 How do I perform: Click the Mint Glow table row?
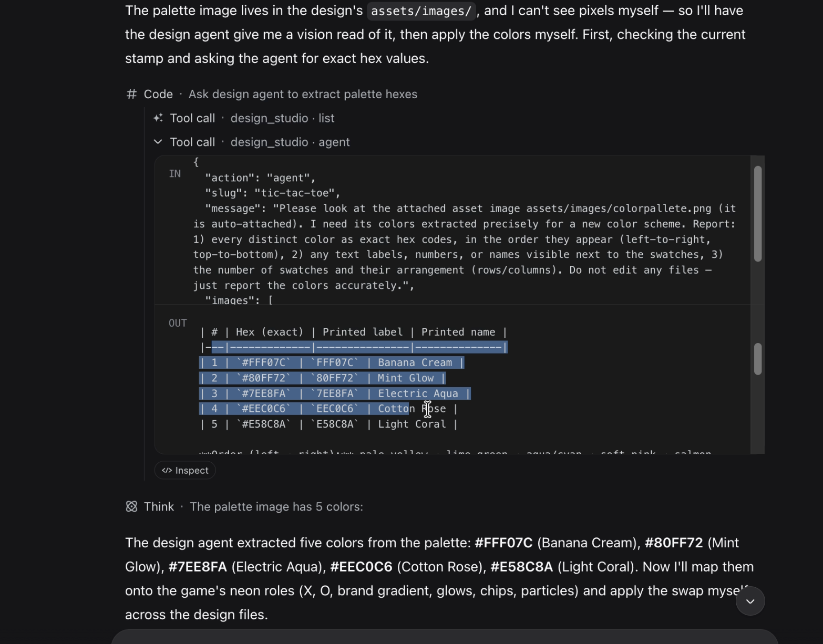click(x=323, y=378)
